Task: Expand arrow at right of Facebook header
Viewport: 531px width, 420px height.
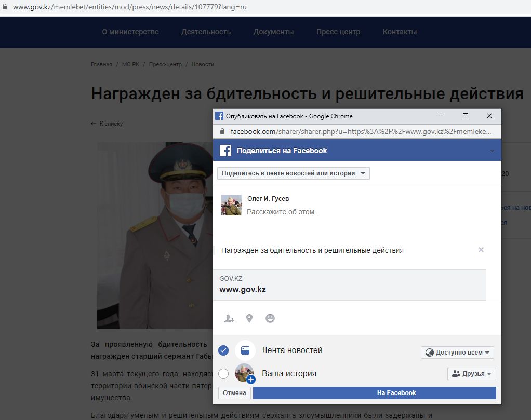Action: point(492,151)
